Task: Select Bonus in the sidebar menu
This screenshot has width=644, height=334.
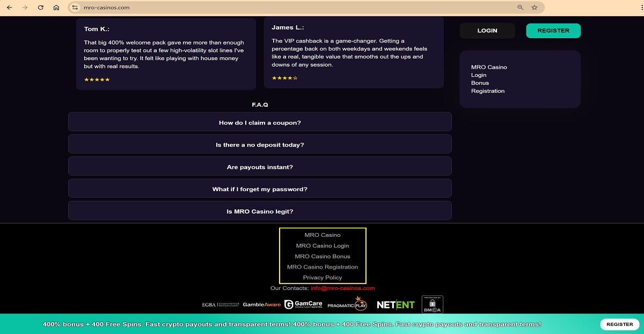Action: [480, 83]
